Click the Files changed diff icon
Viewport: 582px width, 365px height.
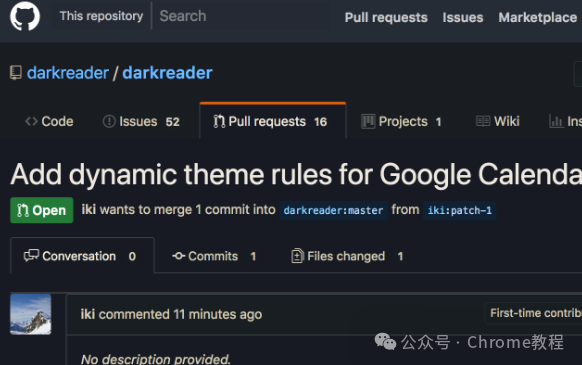(x=297, y=256)
